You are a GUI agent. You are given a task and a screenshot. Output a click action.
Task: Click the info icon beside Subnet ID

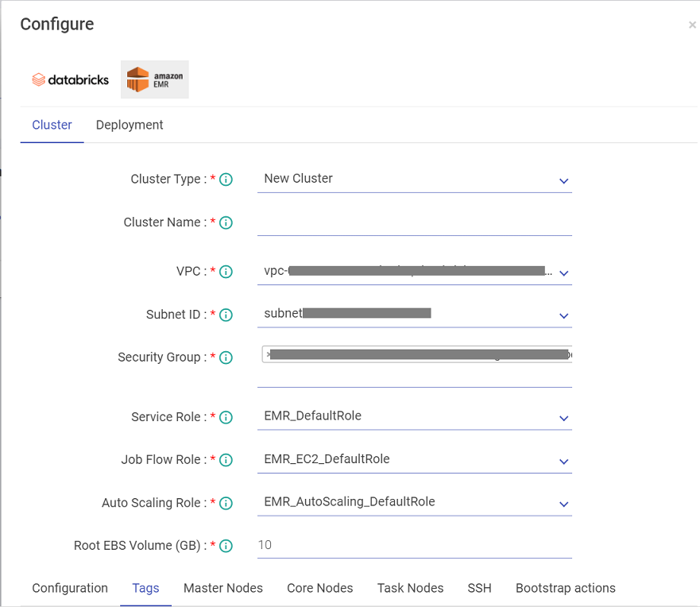[x=226, y=315]
